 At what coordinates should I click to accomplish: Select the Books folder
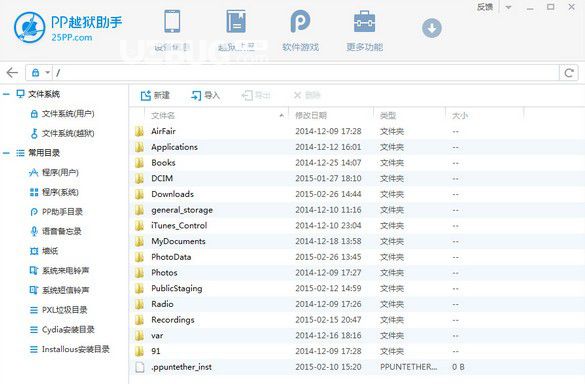coord(357,163)
